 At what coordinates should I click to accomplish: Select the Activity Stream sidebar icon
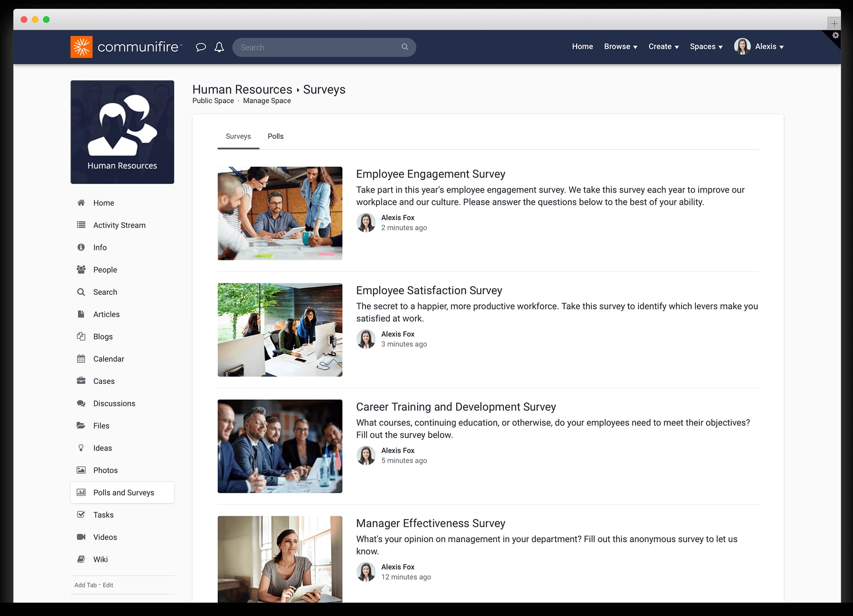(81, 225)
